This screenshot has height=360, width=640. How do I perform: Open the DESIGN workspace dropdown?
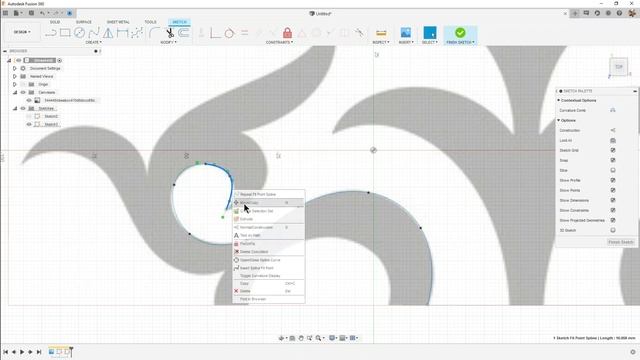[x=22, y=32]
